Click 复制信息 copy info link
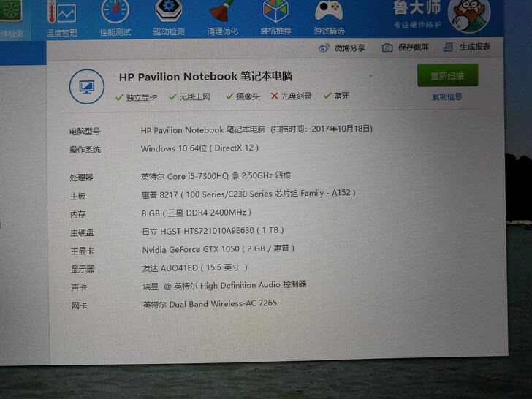Viewport: 532px width, 399px height. coord(446,96)
